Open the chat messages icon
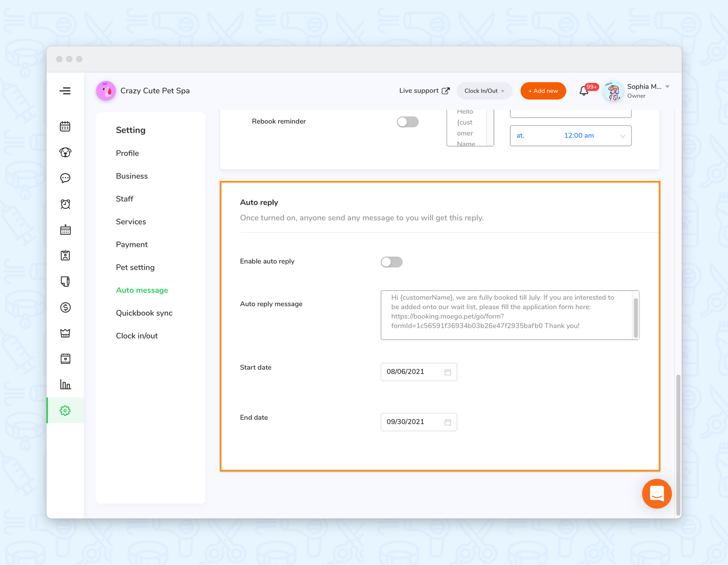Screen dimensions: 728x565 65,178
